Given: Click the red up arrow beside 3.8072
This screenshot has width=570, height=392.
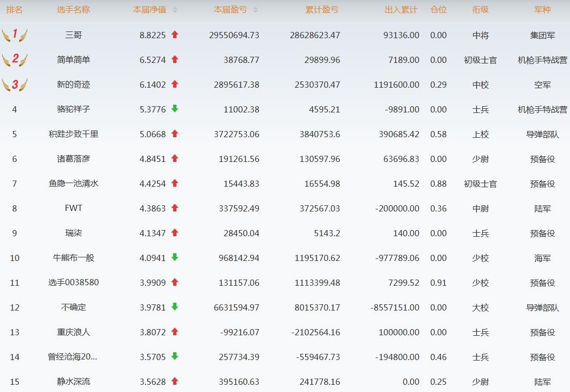Looking at the screenshot, I should 175,332.
